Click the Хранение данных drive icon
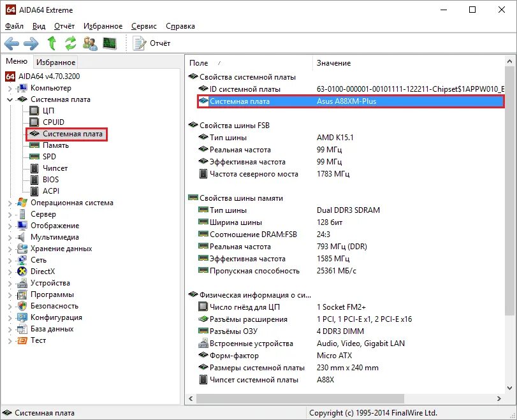517x420 pixels. click(22, 249)
